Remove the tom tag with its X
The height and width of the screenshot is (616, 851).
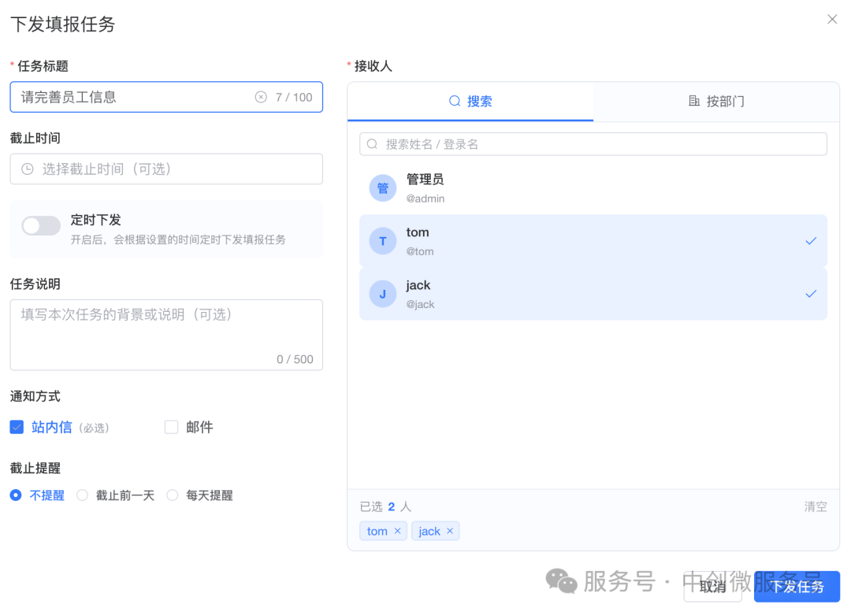[397, 531]
